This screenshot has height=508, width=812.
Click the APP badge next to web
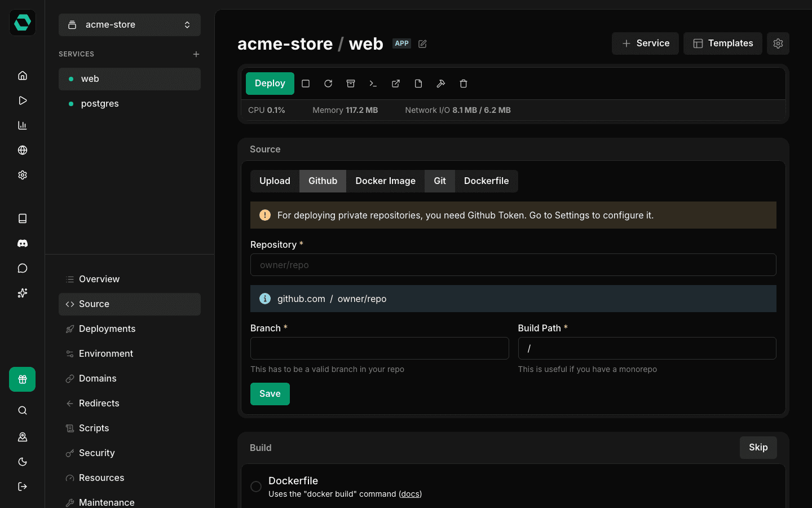[402, 43]
